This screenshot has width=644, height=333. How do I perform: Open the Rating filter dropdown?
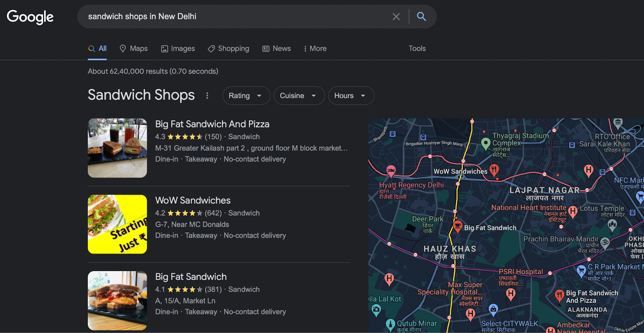[246, 95]
